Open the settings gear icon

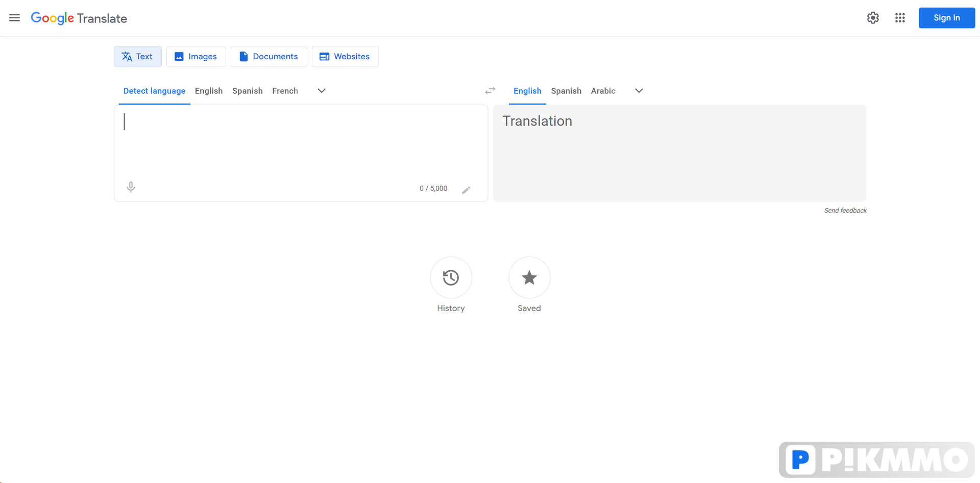(x=873, y=18)
